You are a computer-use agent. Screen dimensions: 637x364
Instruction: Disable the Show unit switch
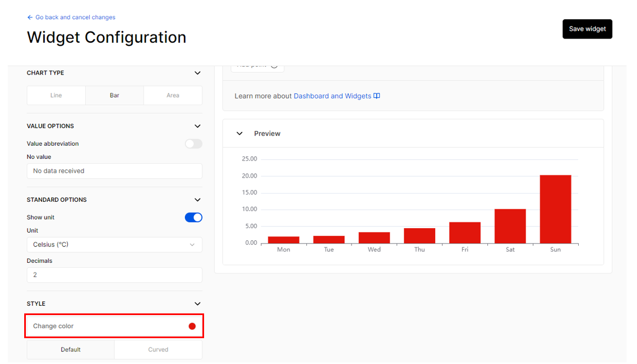(x=194, y=217)
